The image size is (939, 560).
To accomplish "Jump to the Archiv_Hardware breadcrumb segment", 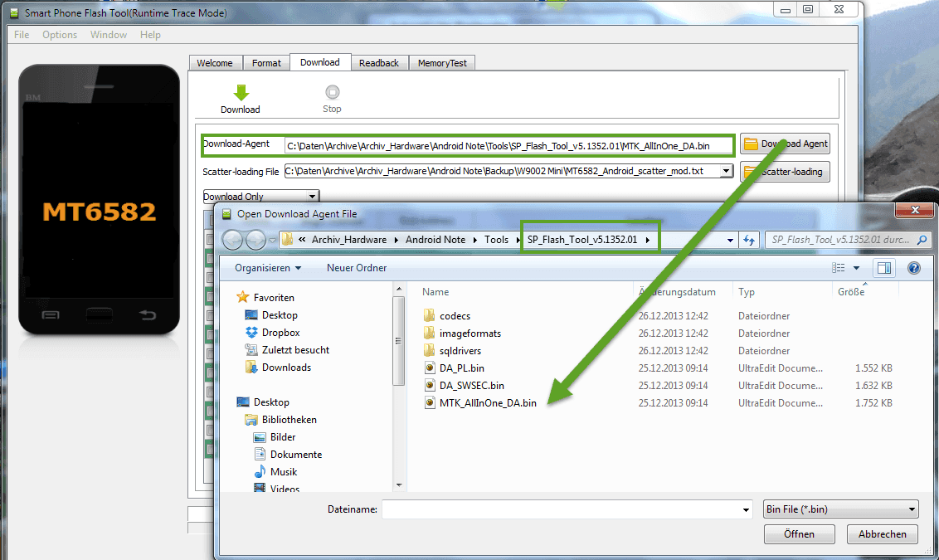I will [x=349, y=240].
